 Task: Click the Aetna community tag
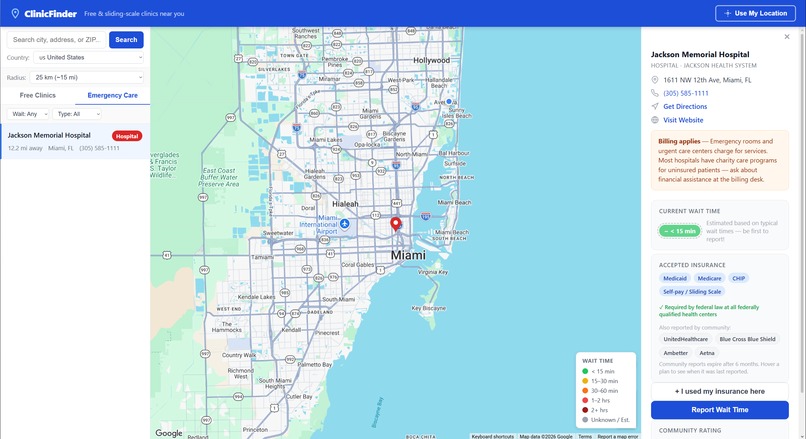coord(707,353)
